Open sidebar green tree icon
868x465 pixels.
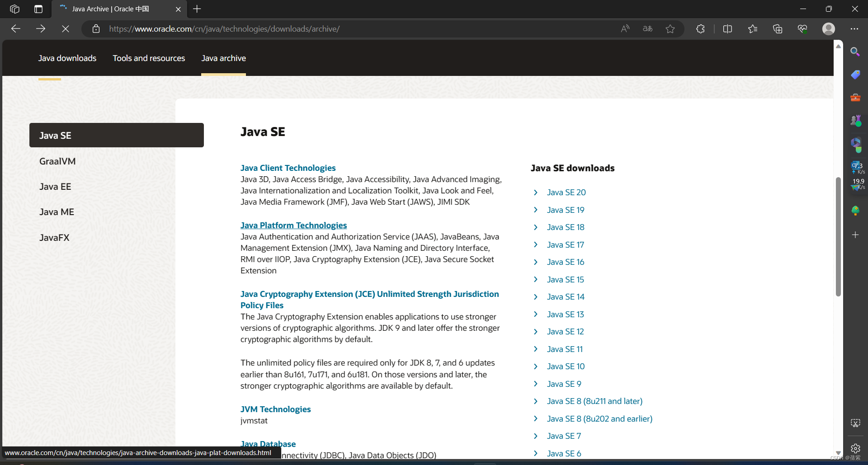click(855, 211)
